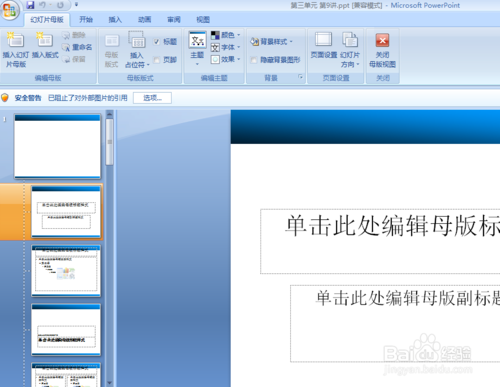The width and height of the screenshot is (500, 387).
Task: Switch to the 幻灯片母版 tab
Action: pyautogui.click(x=47, y=20)
